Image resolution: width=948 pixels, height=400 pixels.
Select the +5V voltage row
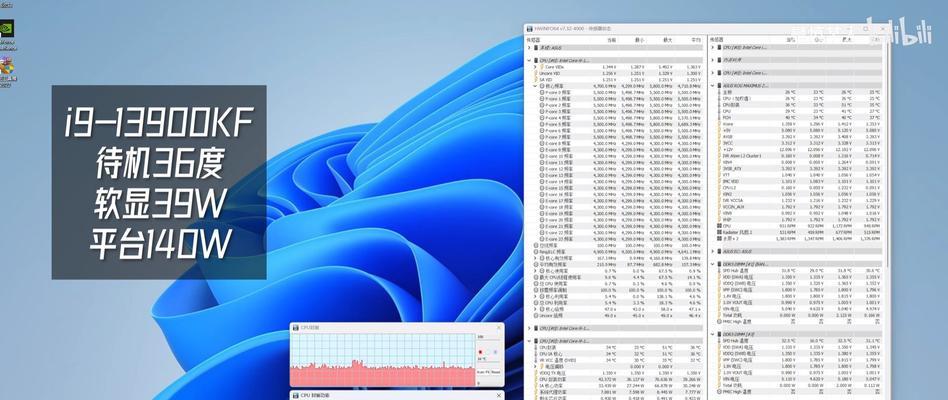(x=799, y=130)
